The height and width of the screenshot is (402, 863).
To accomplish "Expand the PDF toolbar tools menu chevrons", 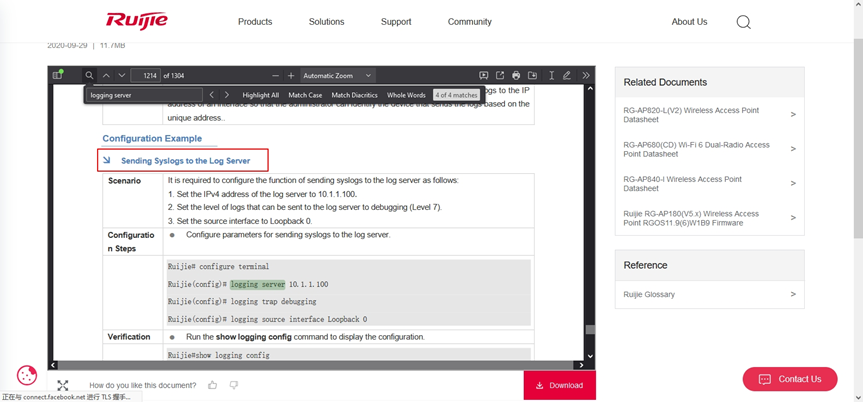I will click(x=586, y=75).
